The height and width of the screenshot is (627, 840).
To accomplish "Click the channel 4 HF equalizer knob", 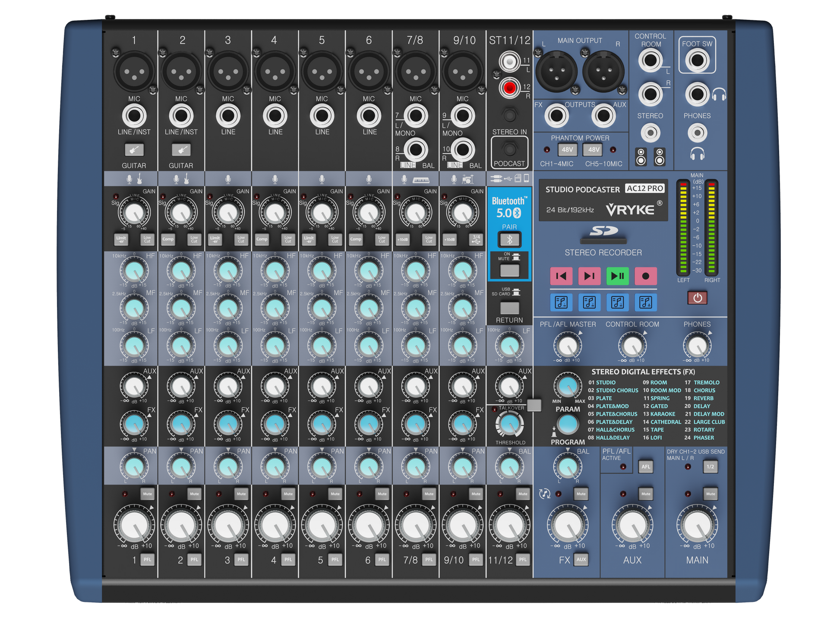I will (x=275, y=271).
